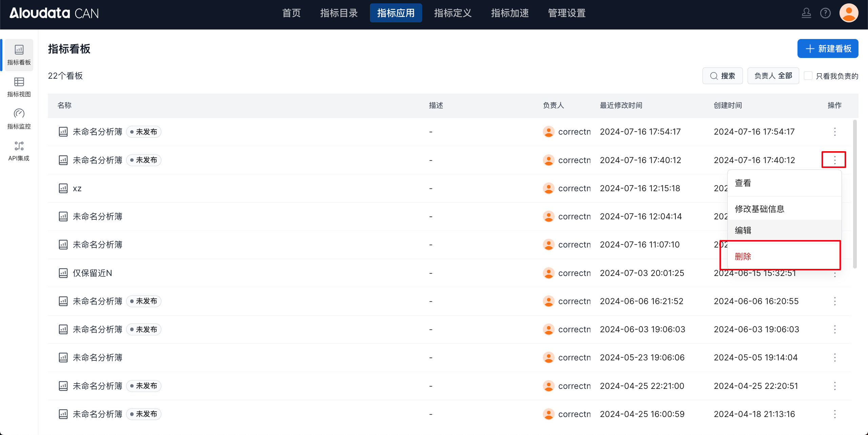Switch to the 指标目录 tab
The image size is (868, 435).
[x=339, y=13]
